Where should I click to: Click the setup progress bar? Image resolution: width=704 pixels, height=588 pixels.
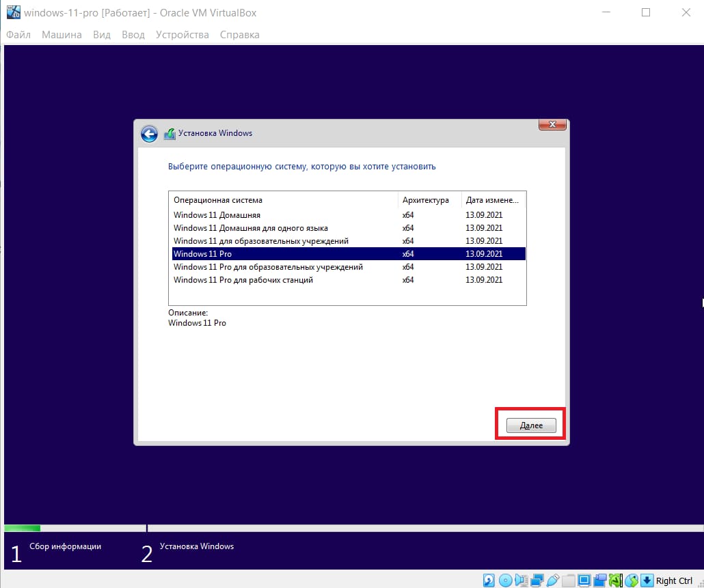354,529
